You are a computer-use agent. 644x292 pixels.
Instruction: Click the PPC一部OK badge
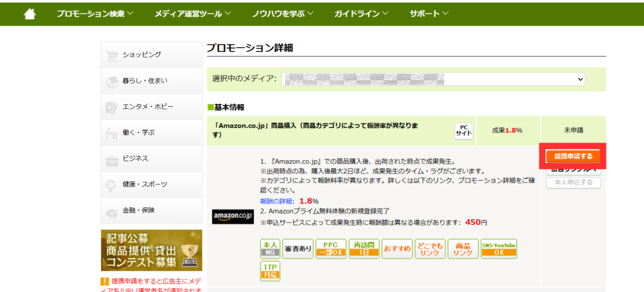(331, 249)
